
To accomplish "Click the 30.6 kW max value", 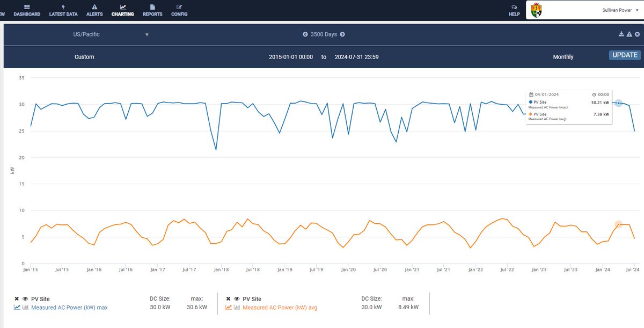I will pos(196,308).
